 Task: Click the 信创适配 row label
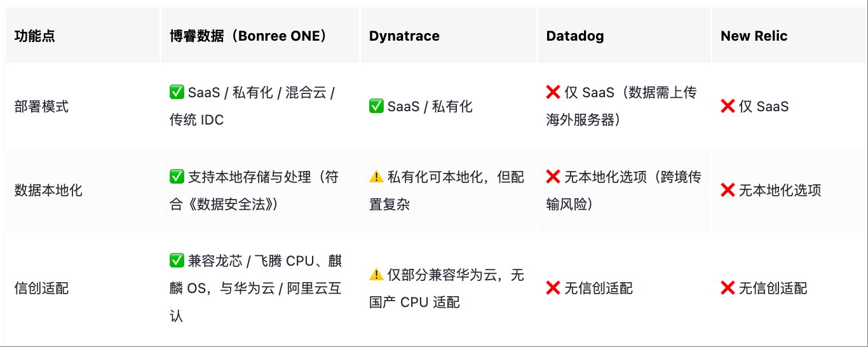click(41, 289)
